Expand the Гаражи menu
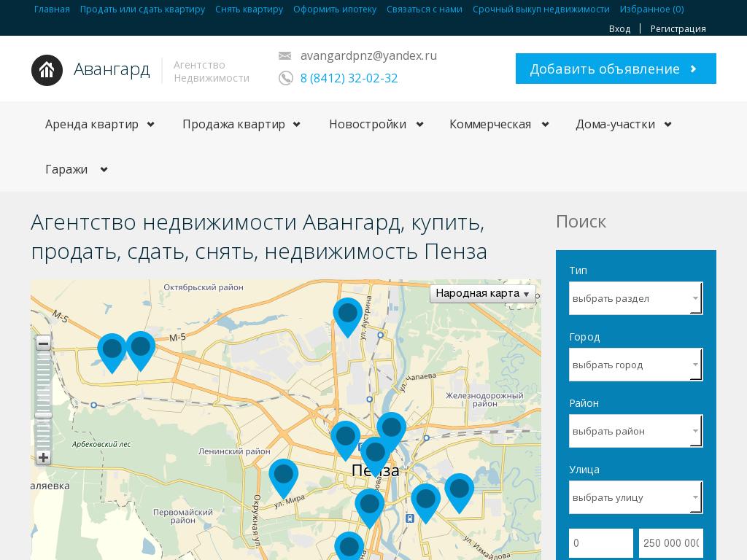 pos(77,169)
